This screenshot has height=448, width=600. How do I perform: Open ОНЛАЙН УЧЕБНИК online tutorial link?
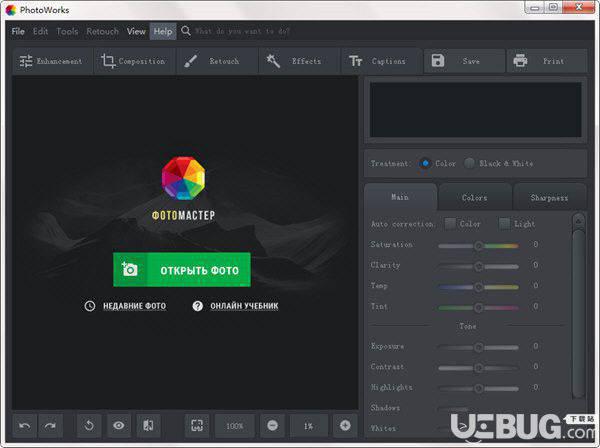[x=244, y=306]
